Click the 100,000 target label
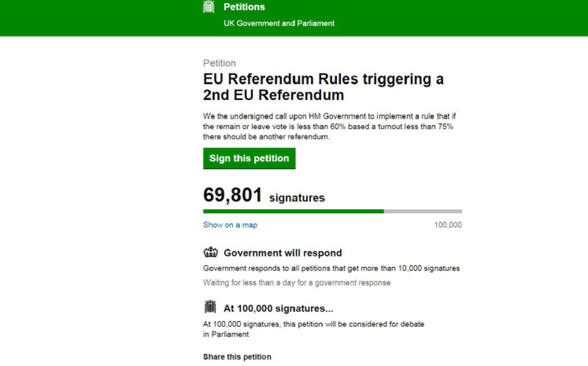Screen dimensions: 588x366 click(448, 225)
